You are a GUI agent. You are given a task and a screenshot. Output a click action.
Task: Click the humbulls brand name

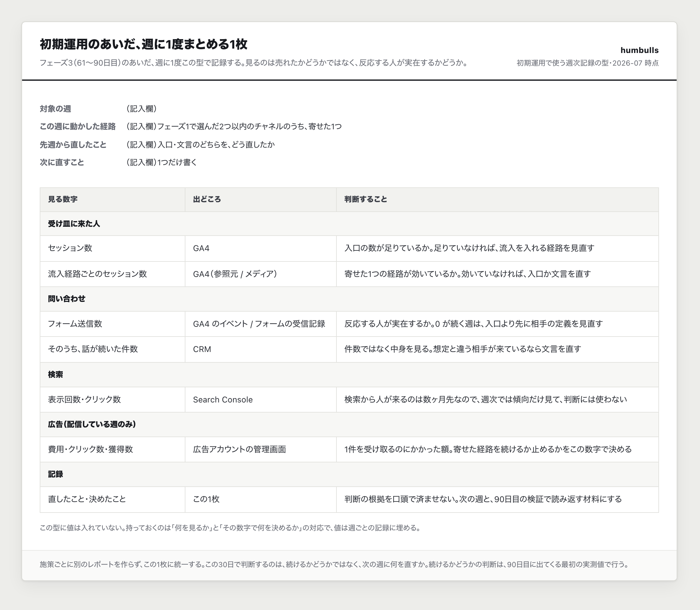pos(639,50)
